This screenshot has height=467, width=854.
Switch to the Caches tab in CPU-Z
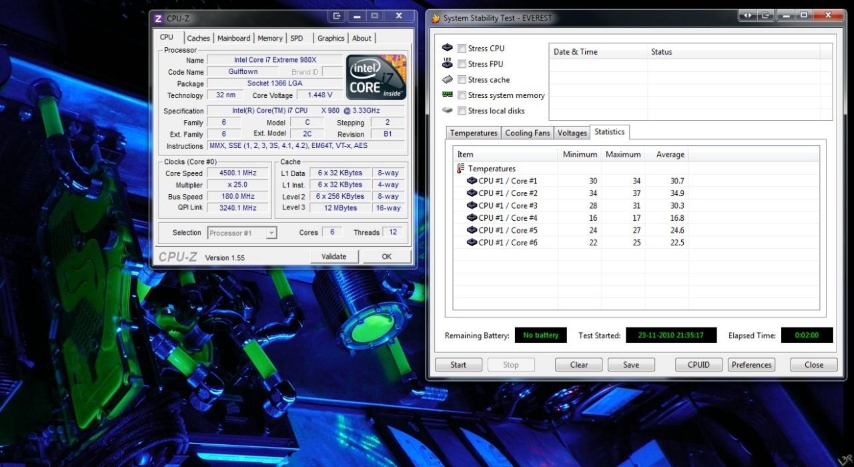coord(198,38)
